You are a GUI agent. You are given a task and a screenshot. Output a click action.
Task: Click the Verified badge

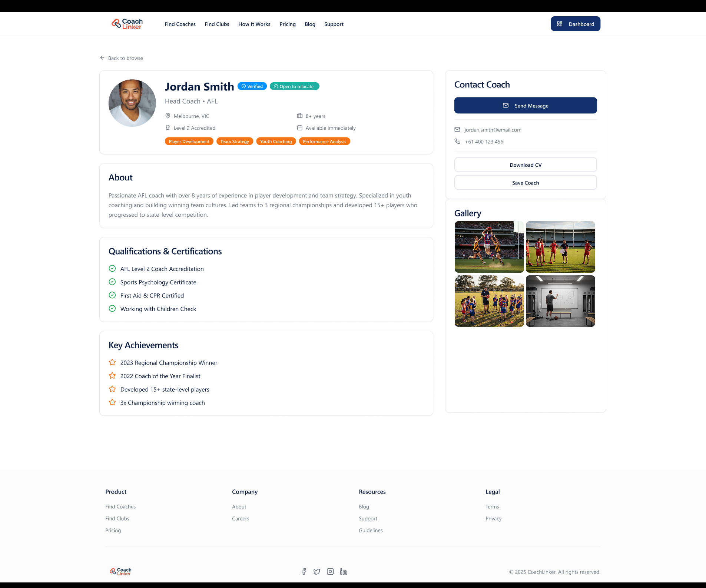click(252, 86)
